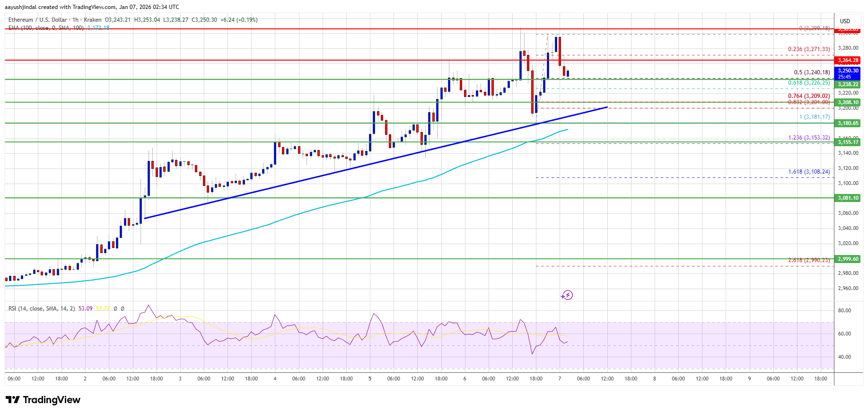Click the green 2,999.60 price label
868x414 pixels.
pos(848,259)
